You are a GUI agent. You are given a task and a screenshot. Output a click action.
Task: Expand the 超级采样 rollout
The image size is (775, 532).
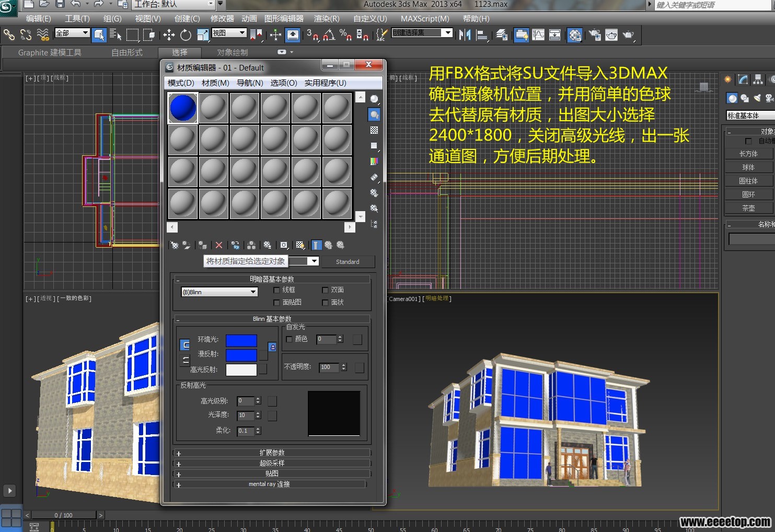point(272,463)
